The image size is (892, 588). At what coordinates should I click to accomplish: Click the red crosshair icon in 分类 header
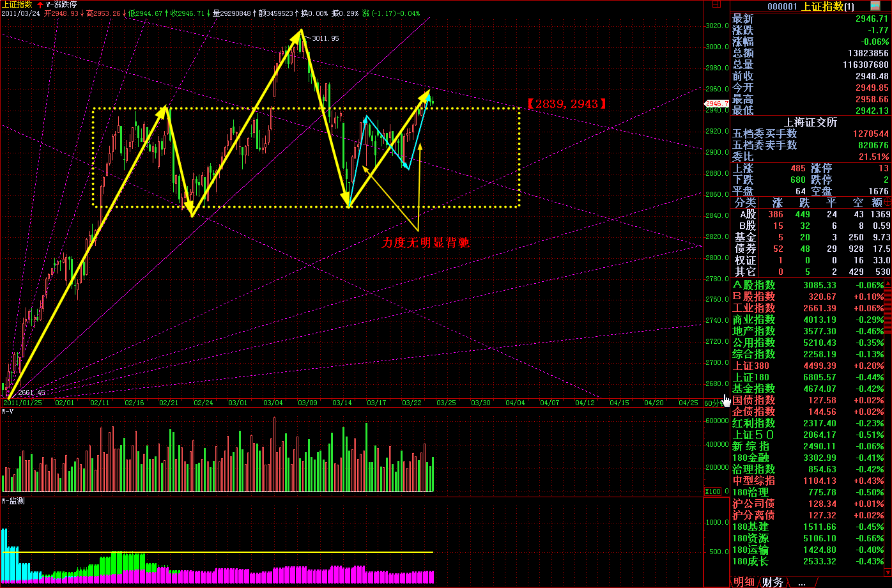point(888,202)
